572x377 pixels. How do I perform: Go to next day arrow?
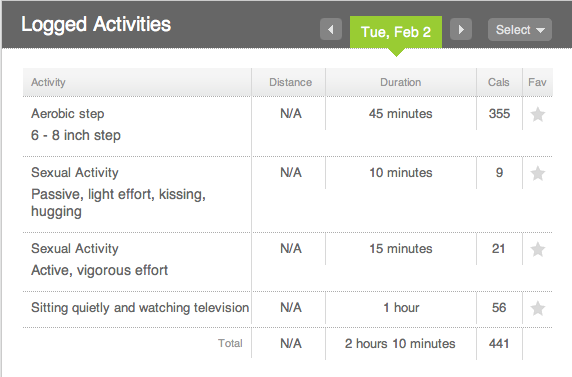pos(461,29)
